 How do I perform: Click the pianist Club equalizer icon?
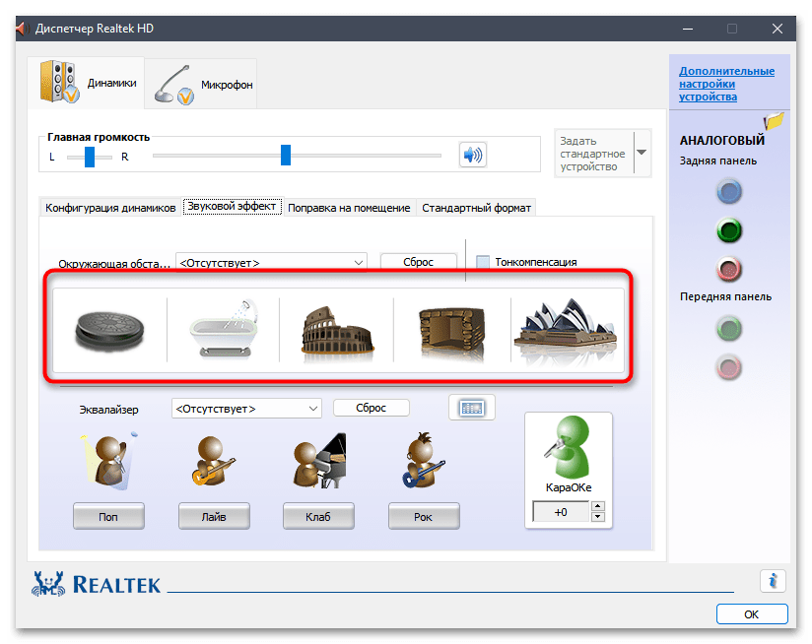click(x=319, y=461)
